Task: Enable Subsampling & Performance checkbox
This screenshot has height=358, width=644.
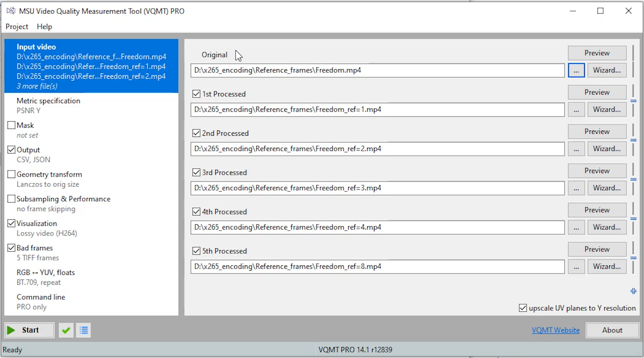Action: coord(11,199)
